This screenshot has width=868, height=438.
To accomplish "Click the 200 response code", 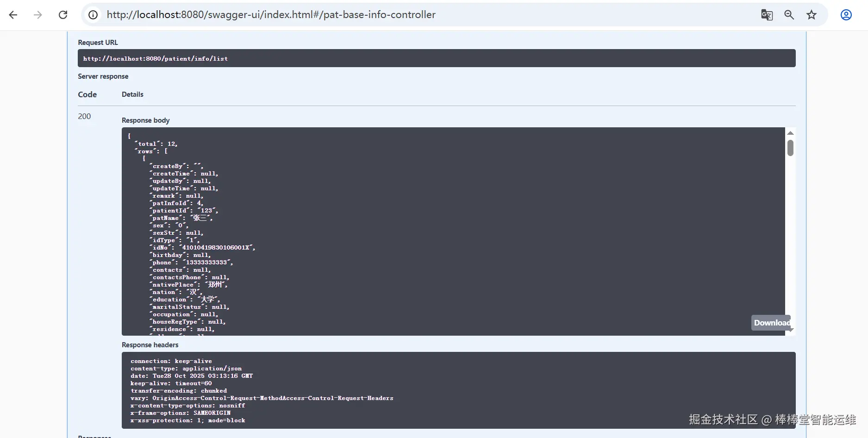I will point(84,116).
